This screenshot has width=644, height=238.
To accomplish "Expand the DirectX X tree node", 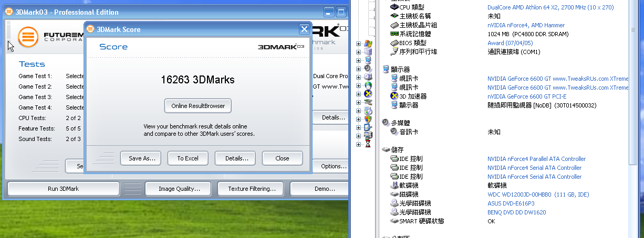I will [358, 94].
